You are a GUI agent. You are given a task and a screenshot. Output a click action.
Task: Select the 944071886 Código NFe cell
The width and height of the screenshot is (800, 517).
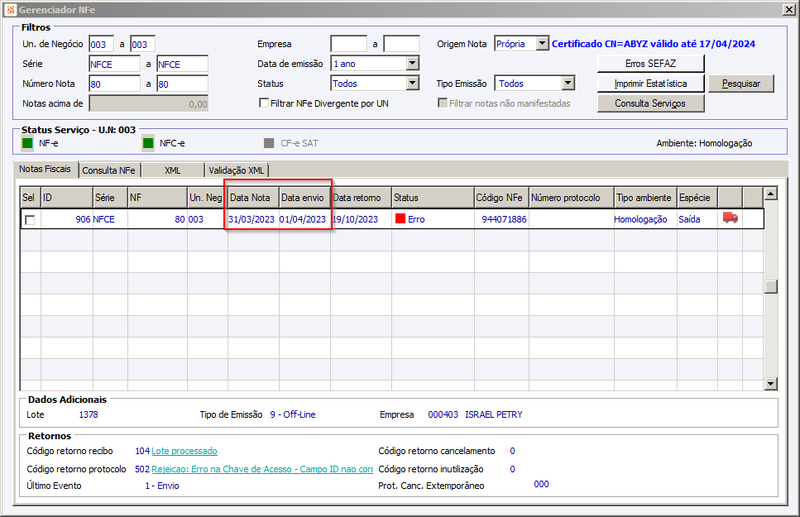(x=504, y=219)
